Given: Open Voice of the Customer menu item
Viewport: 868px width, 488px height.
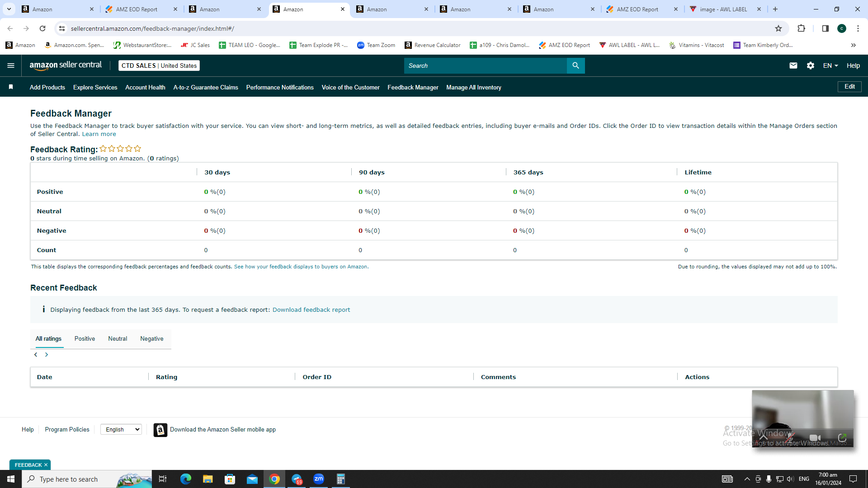Looking at the screenshot, I should click(350, 87).
